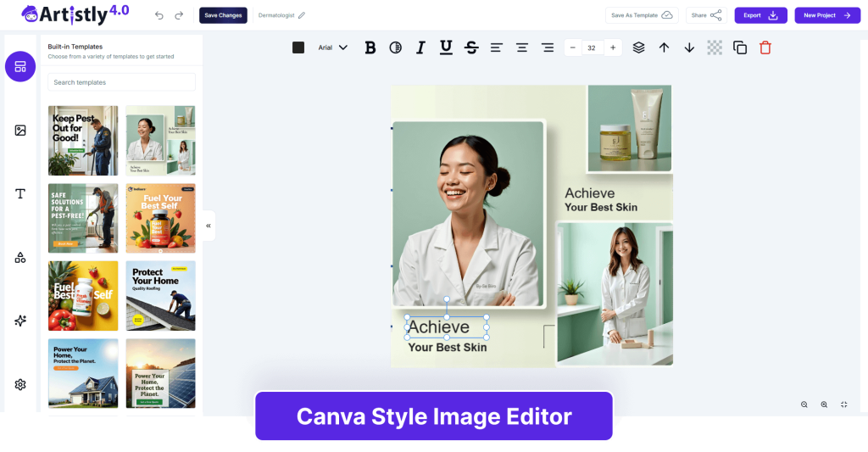The image size is (868, 452).
Task: Open the layers stack icon
Action: (x=638, y=47)
